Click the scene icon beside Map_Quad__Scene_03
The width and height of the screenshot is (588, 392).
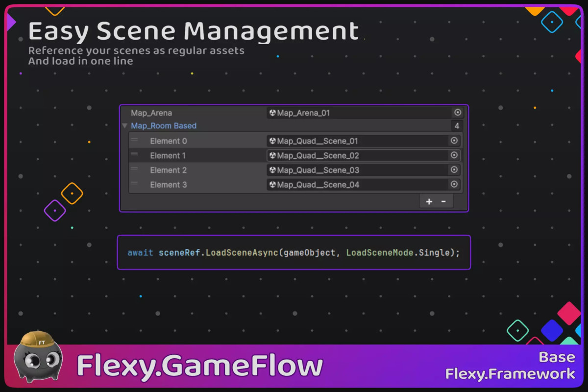(272, 170)
